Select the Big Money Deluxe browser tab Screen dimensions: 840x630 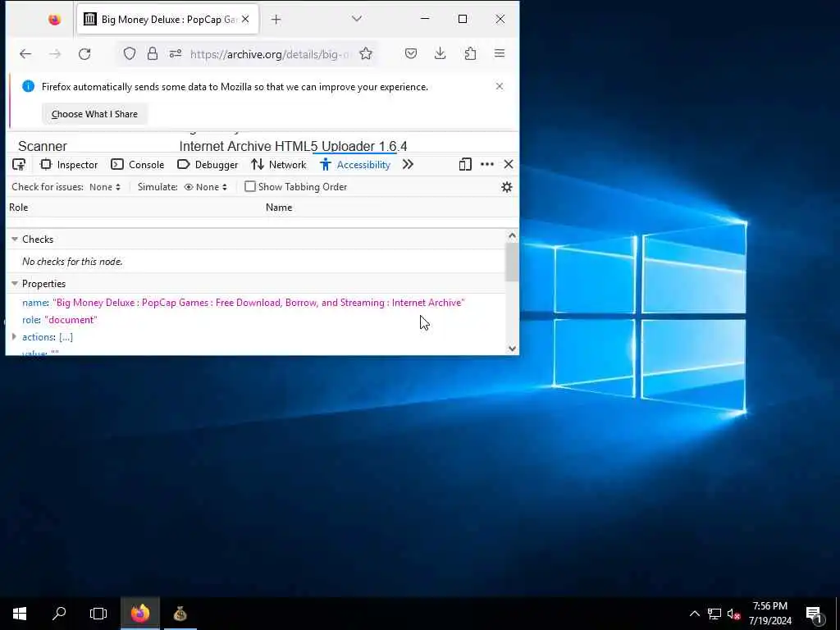pos(167,20)
